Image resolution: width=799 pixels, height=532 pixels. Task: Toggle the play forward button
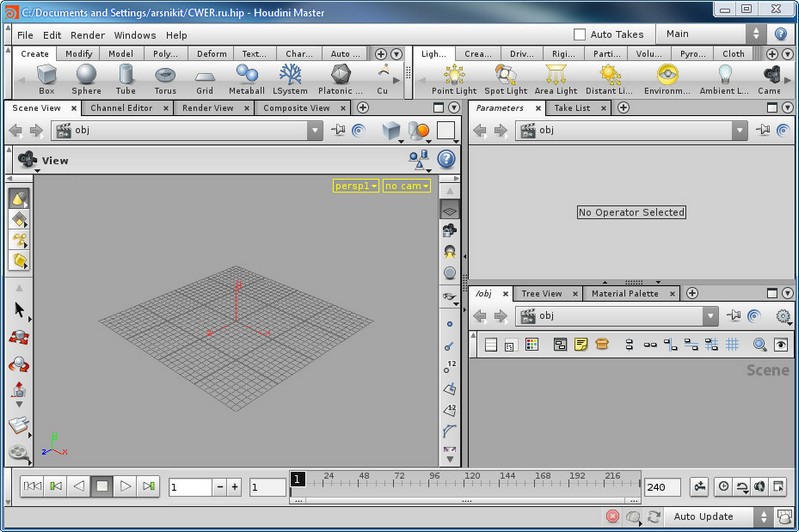[126, 486]
